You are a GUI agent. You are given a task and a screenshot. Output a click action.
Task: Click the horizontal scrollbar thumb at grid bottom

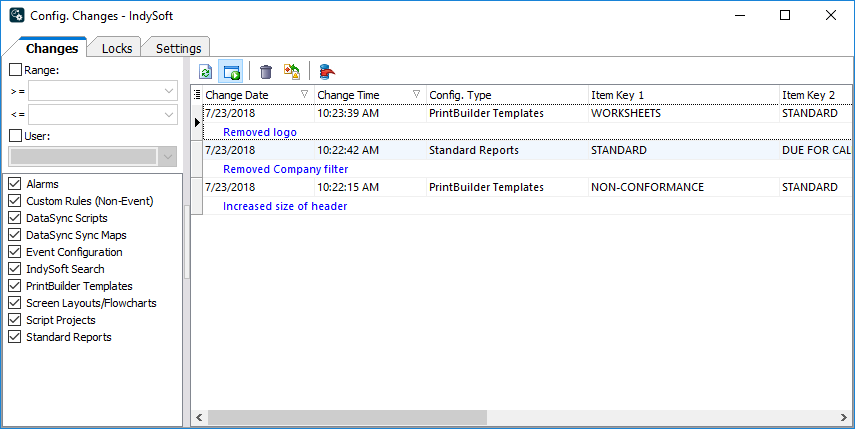coord(347,417)
